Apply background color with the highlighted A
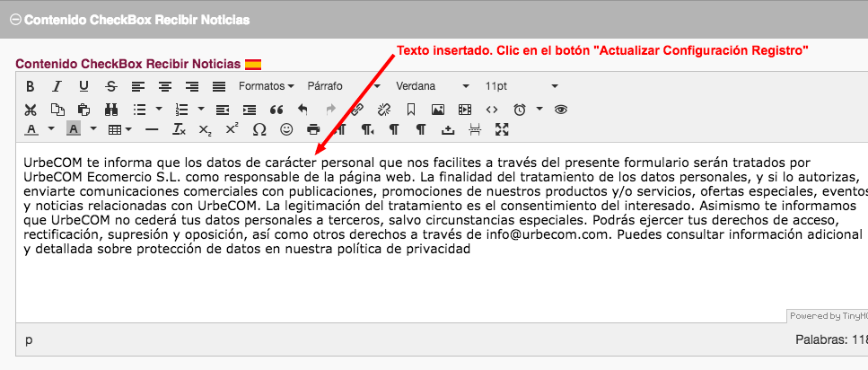This screenshot has width=868, height=370. coord(74,129)
